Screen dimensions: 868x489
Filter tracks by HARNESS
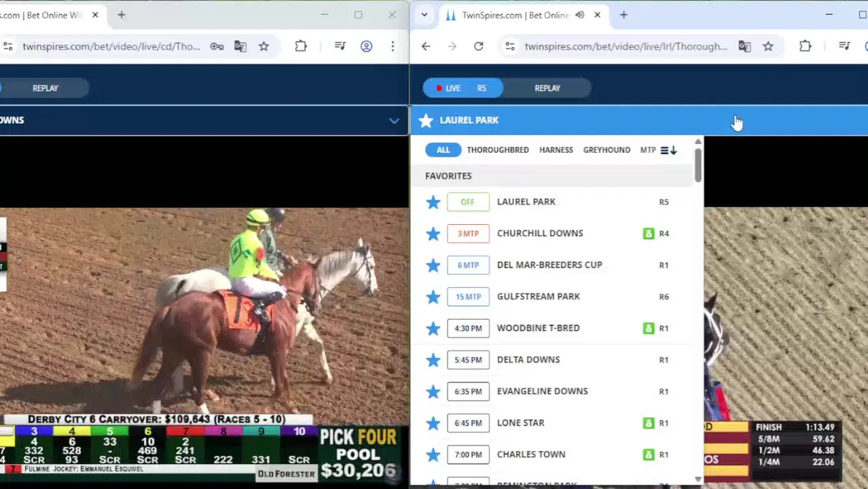(556, 150)
